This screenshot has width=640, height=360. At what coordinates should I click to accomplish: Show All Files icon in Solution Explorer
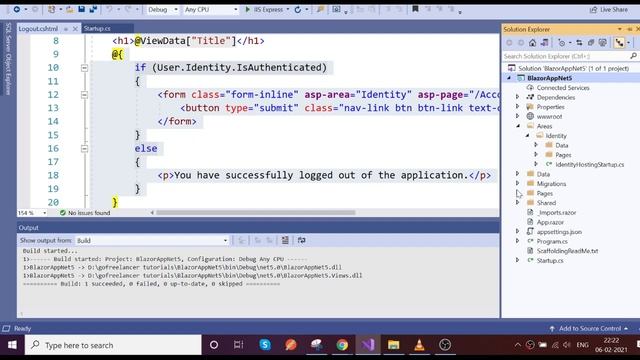pos(602,42)
